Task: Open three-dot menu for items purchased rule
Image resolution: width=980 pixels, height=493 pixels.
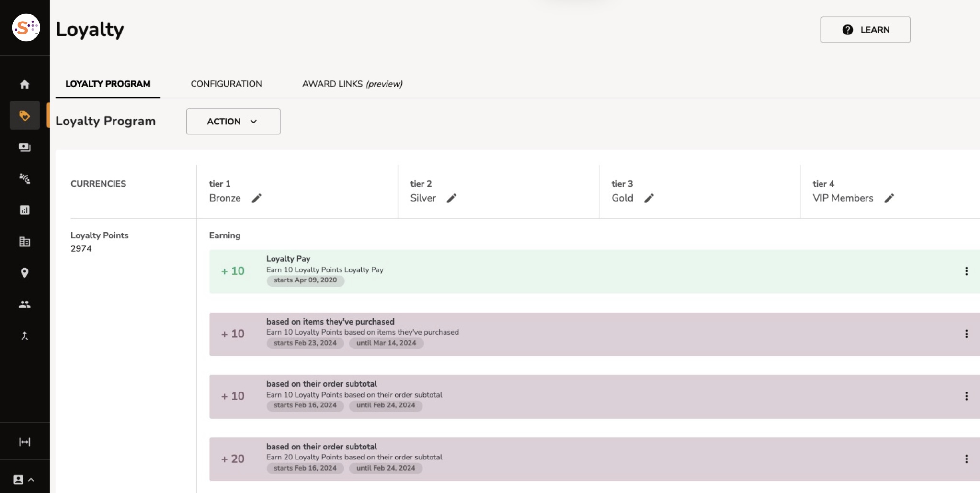Action: click(966, 334)
